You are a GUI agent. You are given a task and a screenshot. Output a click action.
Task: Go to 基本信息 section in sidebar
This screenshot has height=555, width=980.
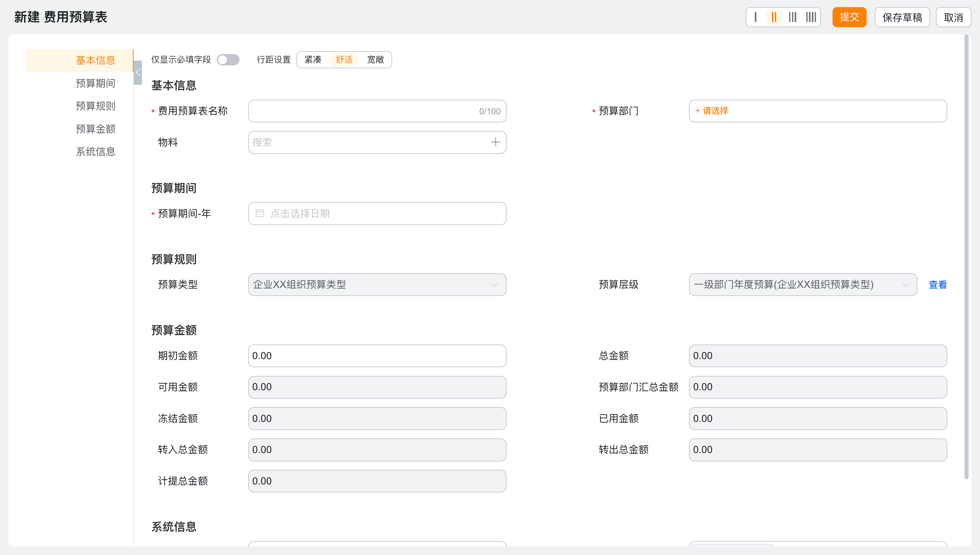[79, 60]
